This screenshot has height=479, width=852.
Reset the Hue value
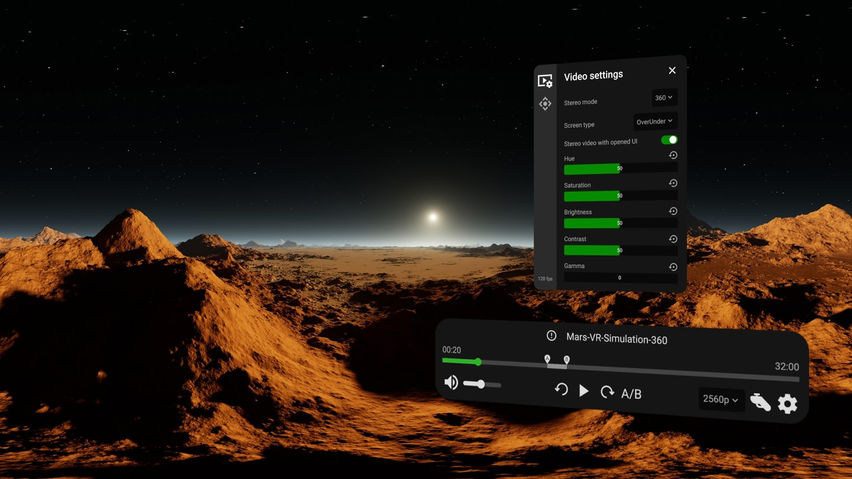673,155
